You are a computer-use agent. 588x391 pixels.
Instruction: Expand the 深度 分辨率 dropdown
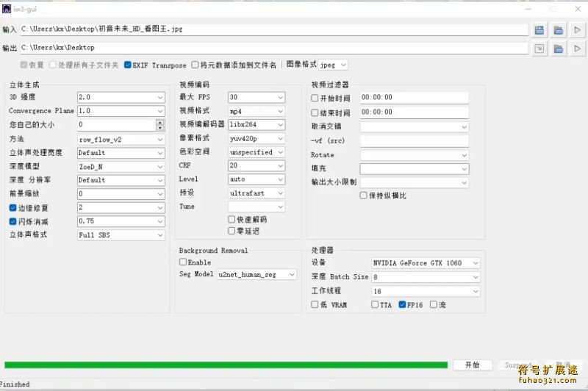(x=121, y=180)
